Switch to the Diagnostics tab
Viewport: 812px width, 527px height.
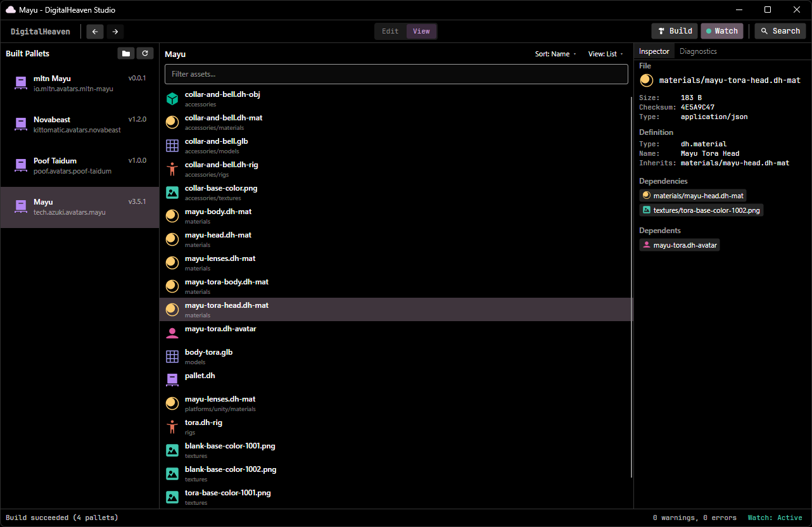pyautogui.click(x=698, y=51)
